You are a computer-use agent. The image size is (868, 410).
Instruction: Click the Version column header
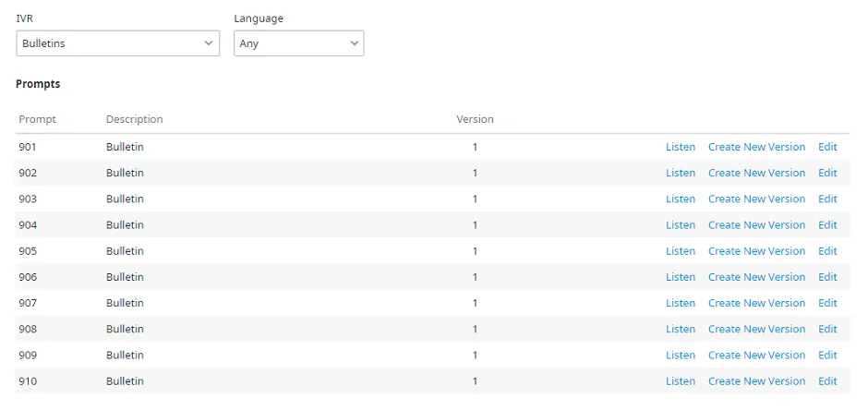475,119
